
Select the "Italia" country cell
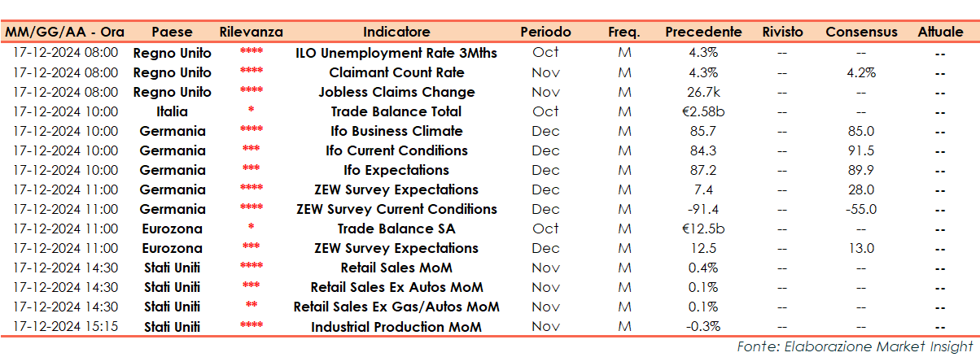point(172,111)
